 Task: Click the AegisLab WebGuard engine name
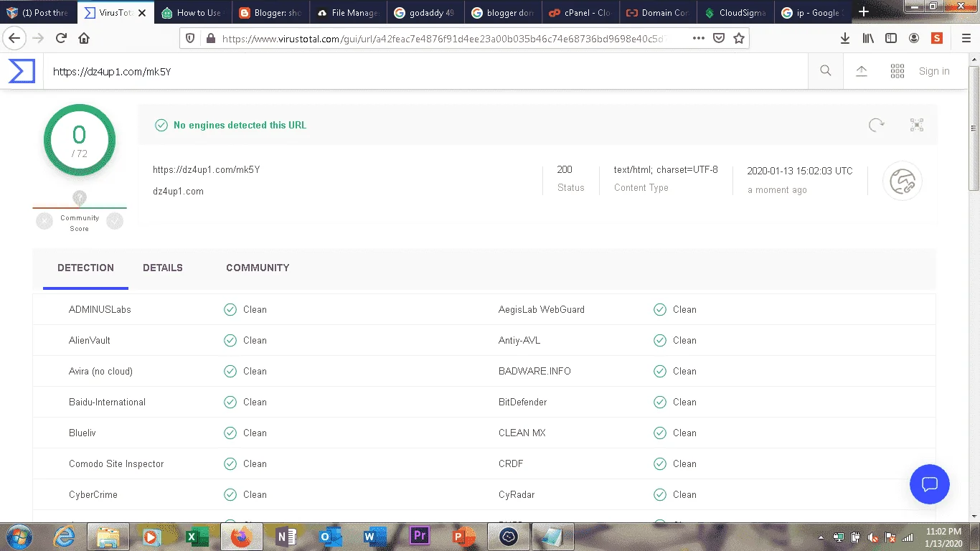pos(542,309)
